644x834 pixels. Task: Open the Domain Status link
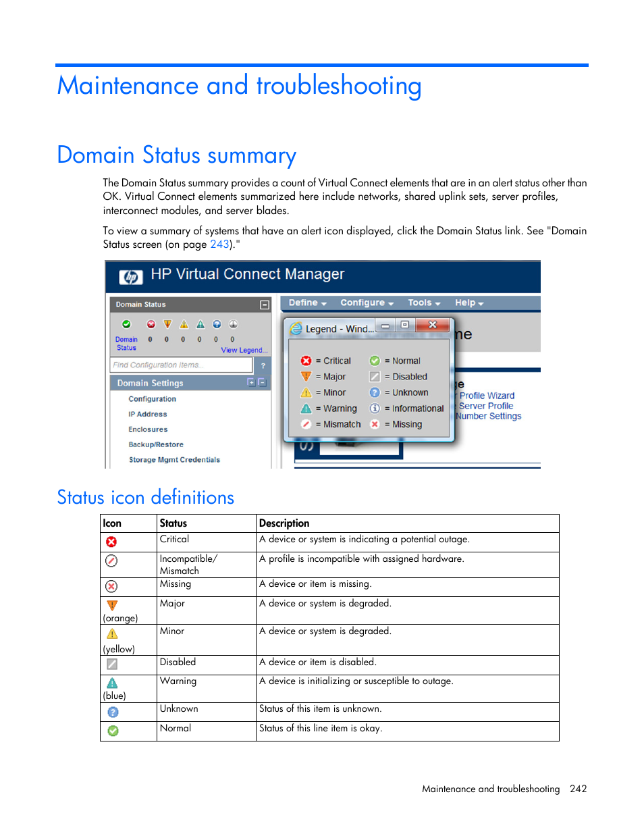(126, 344)
